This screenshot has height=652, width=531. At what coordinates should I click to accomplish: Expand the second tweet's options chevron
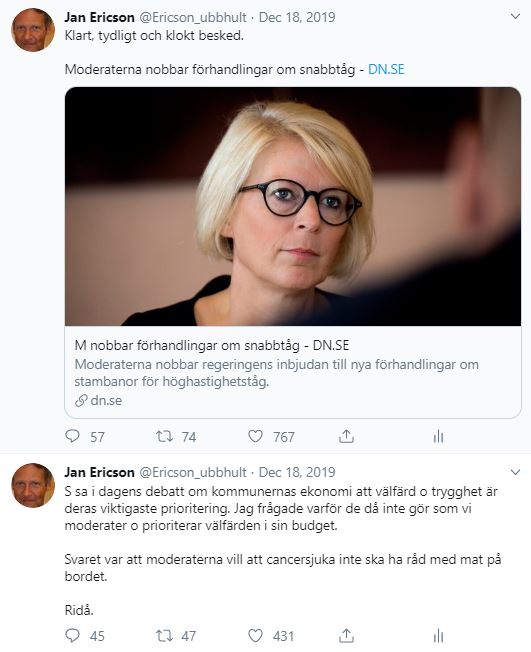tap(515, 472)
